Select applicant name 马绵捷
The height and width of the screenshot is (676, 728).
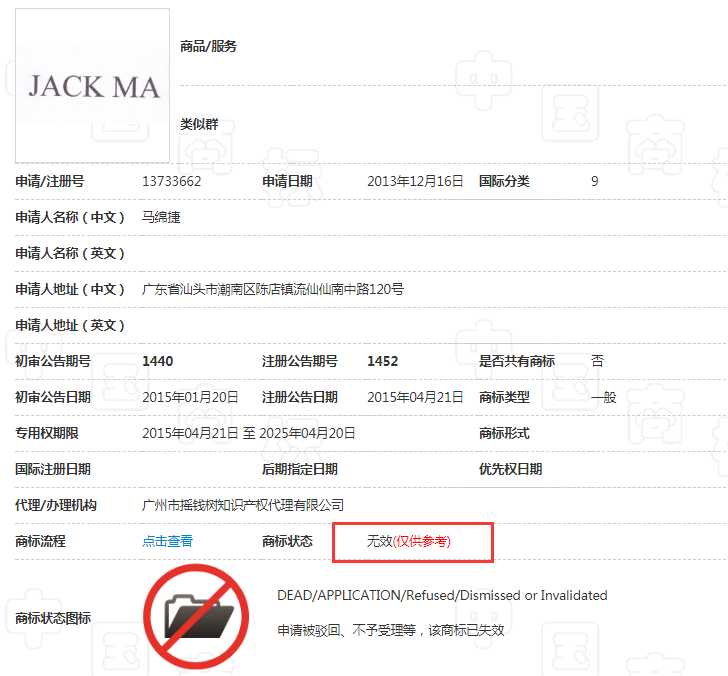point(161,217)
